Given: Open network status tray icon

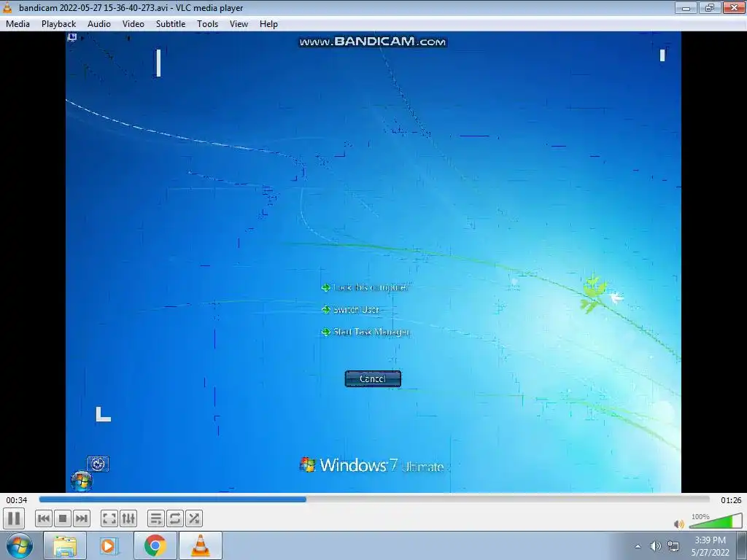Looking at the screenshot, I should tap(673, 546).
